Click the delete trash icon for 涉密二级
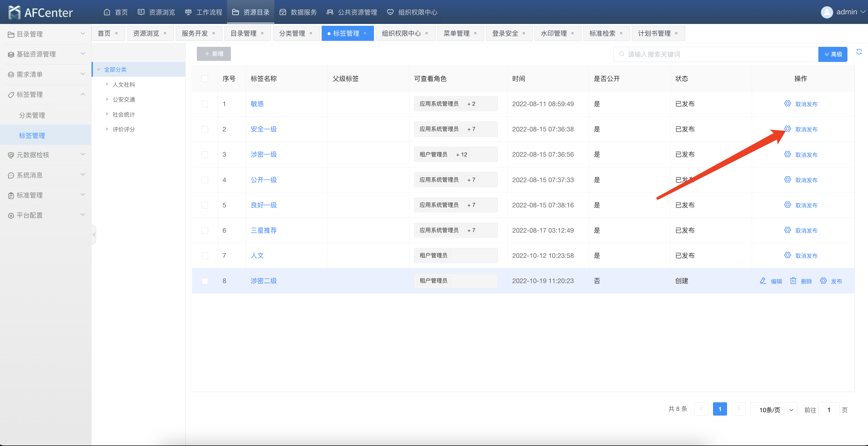The image size is (868, 446). [793, 281]
